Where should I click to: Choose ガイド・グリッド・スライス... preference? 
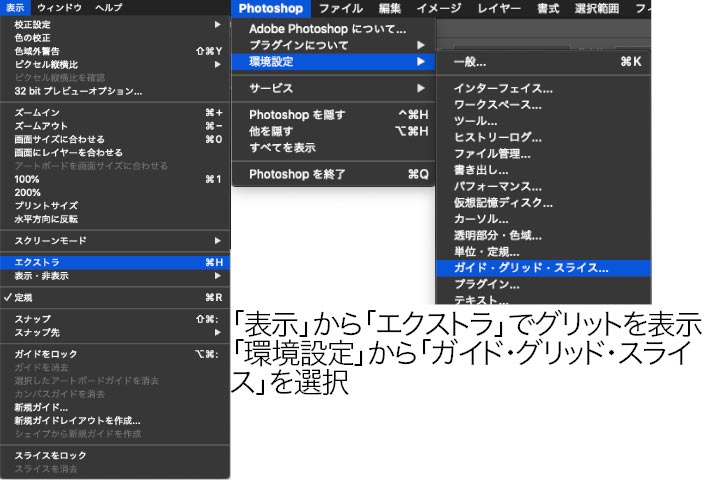(530, 268)
